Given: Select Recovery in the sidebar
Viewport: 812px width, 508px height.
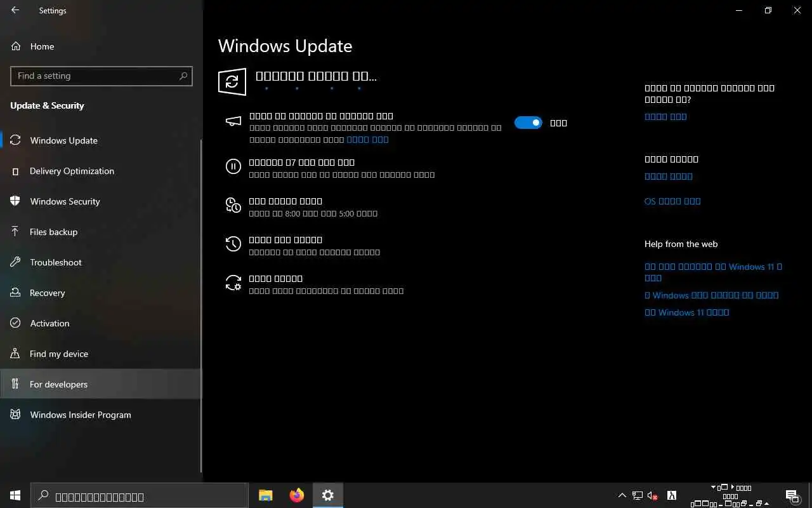Looking at the screenshot, I should tap(101, 293).
